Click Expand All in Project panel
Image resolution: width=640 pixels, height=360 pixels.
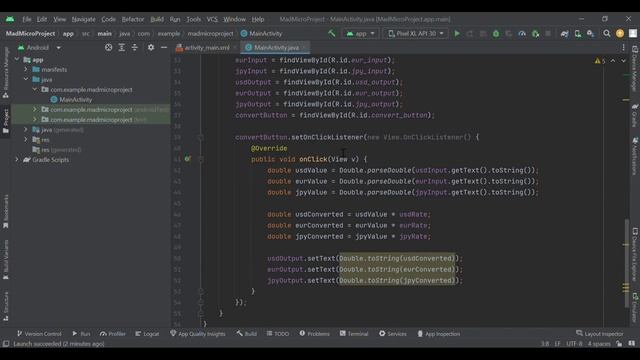point(122,47)
